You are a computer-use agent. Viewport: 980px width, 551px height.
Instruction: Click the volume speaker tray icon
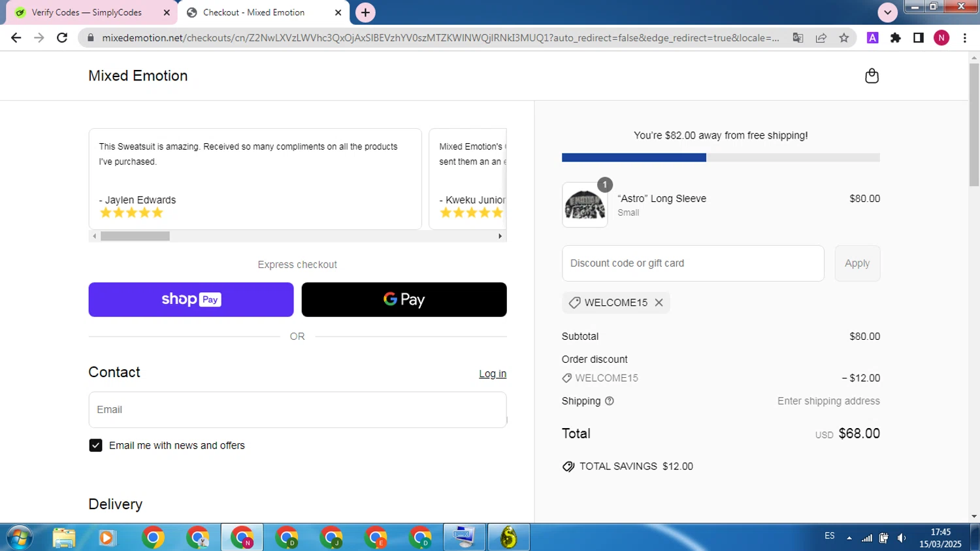point(902,538)
